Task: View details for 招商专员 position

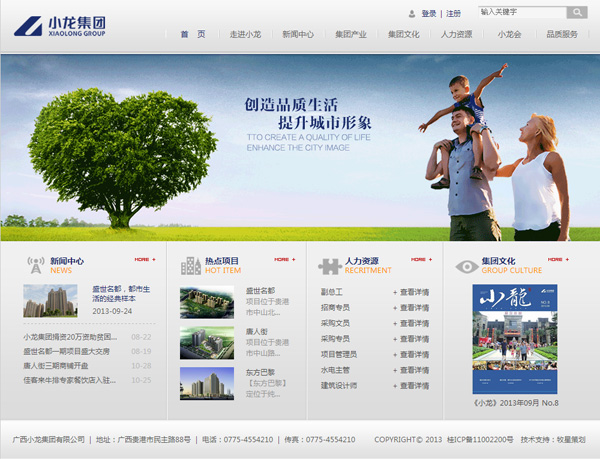Action: [x=411, y=308]
